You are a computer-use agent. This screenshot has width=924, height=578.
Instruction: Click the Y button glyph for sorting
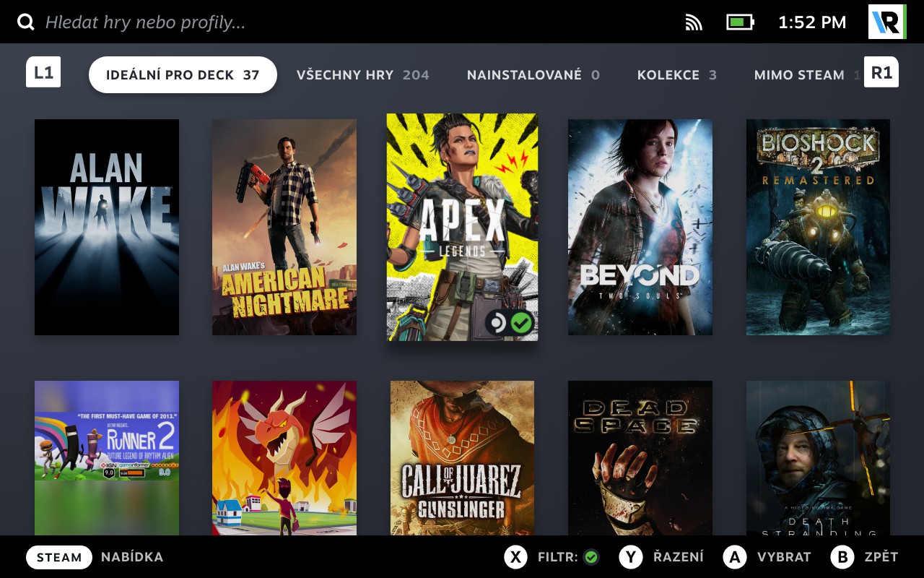click(x=631, y=557)
